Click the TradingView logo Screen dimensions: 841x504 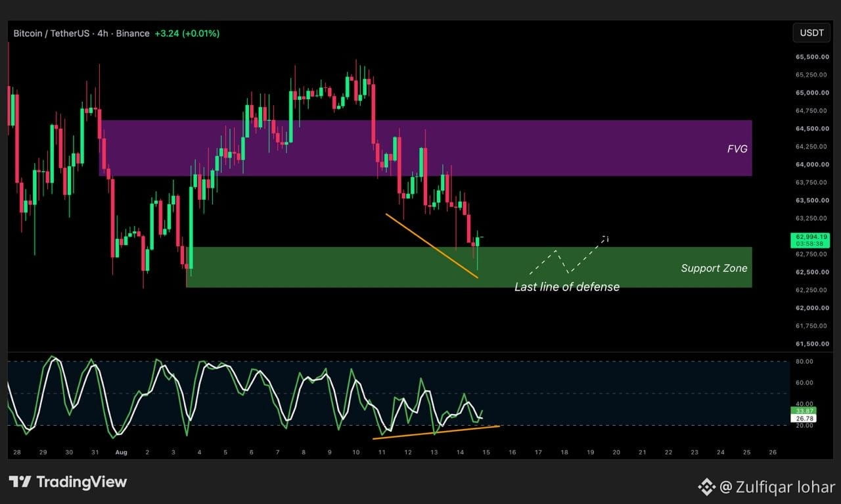68,482
